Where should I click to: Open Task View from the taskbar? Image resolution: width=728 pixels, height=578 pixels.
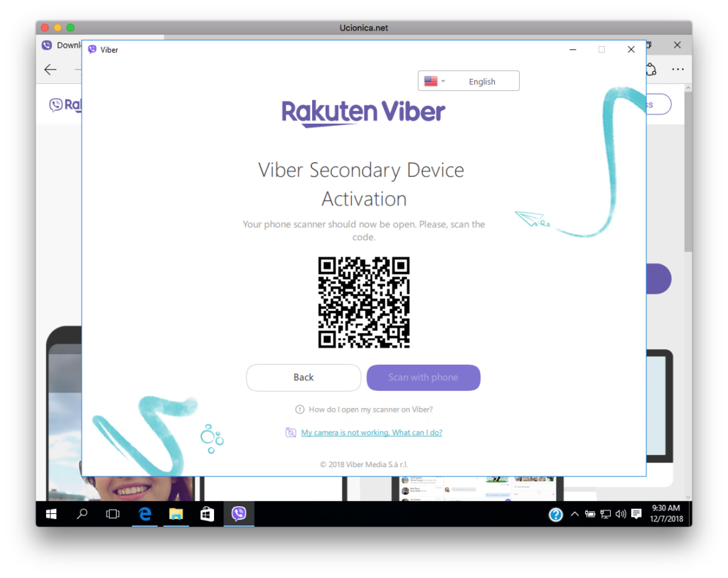(x=113, y=514)
